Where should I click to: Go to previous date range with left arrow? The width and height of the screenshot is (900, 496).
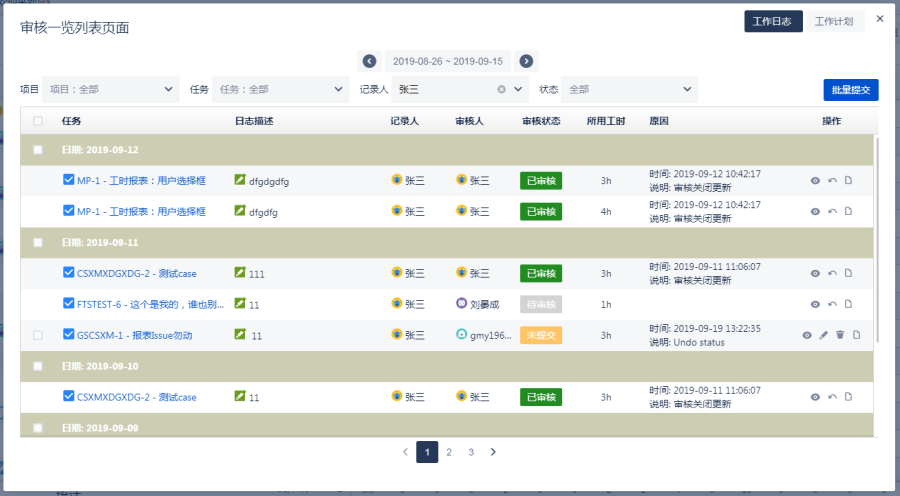[x=369, y=61]
